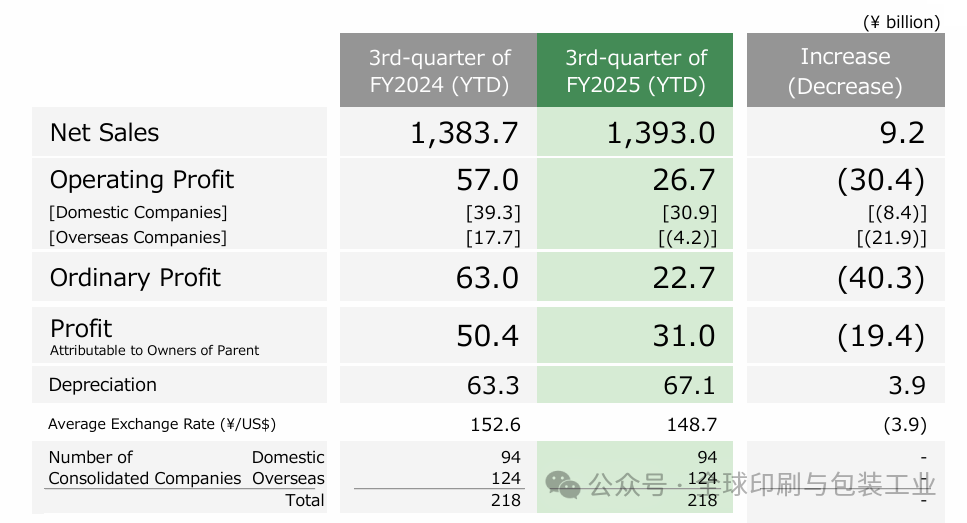Select the Operating Profit decrease (30.4)

click(880, 180)
